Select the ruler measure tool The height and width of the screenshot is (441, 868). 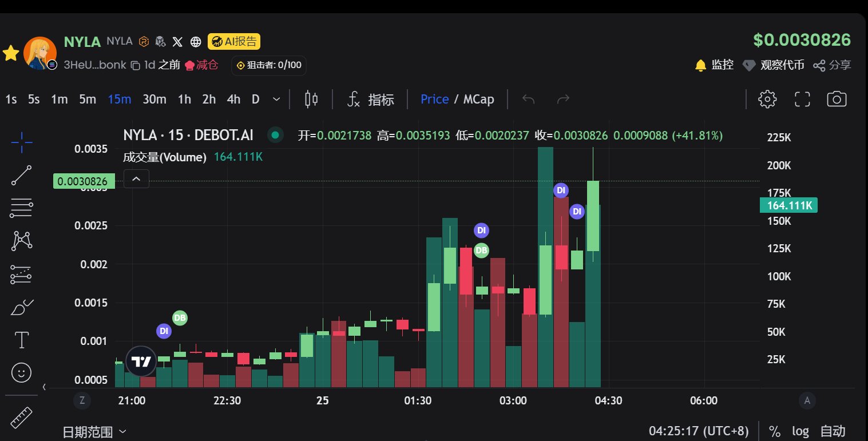[x=21, y=418]
